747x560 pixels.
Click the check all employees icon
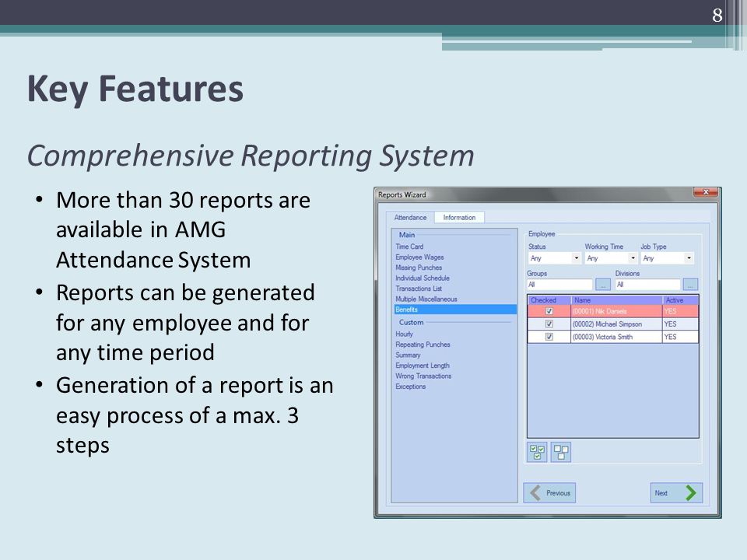point(537,452)
